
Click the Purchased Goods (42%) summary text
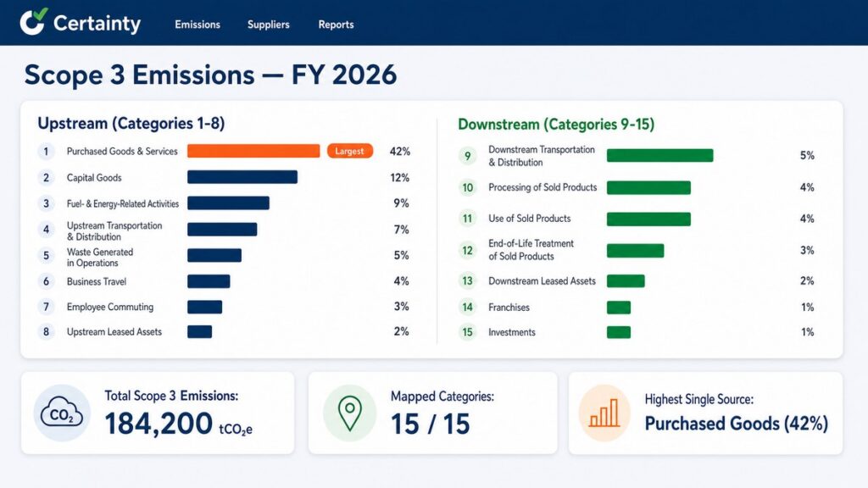pos(737,424)
